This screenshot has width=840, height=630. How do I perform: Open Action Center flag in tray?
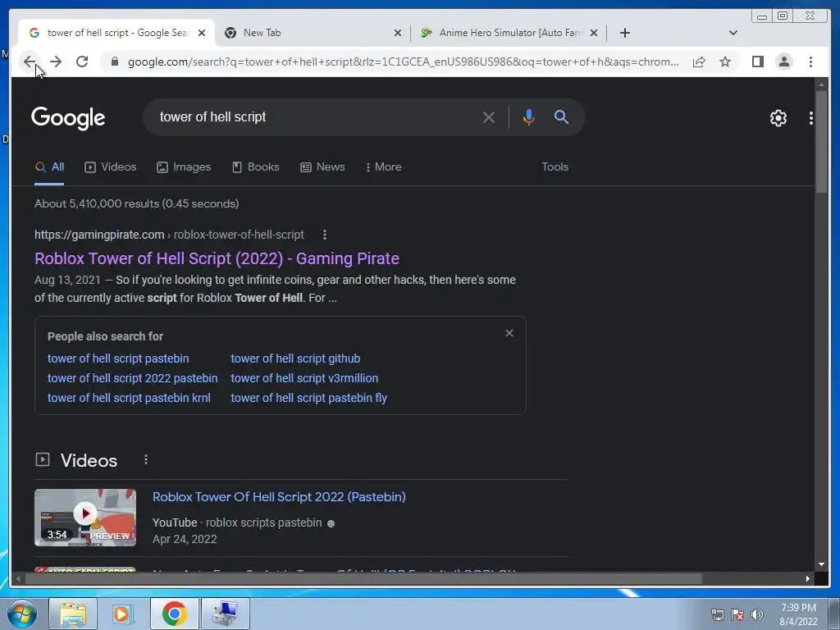pos(737,614)
